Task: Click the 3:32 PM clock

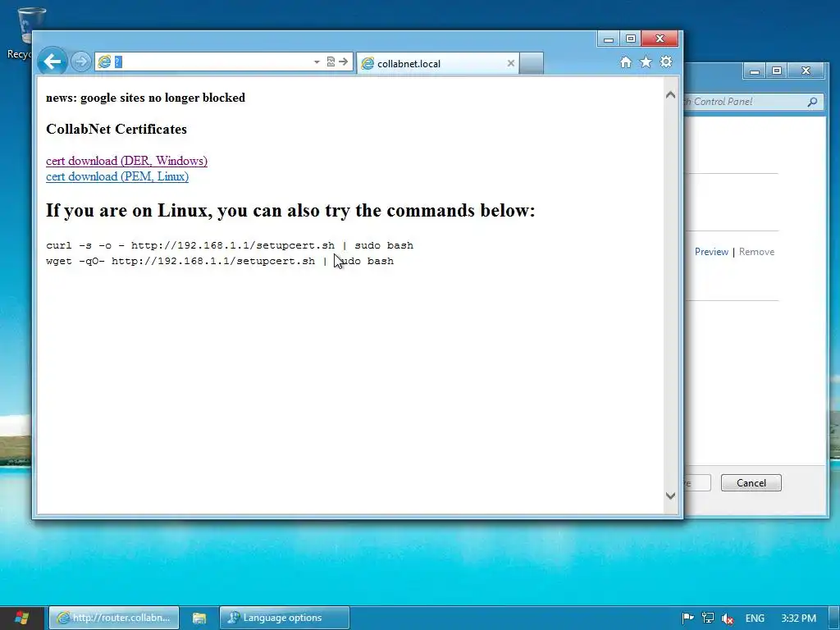Action: [x=799, y=619]
